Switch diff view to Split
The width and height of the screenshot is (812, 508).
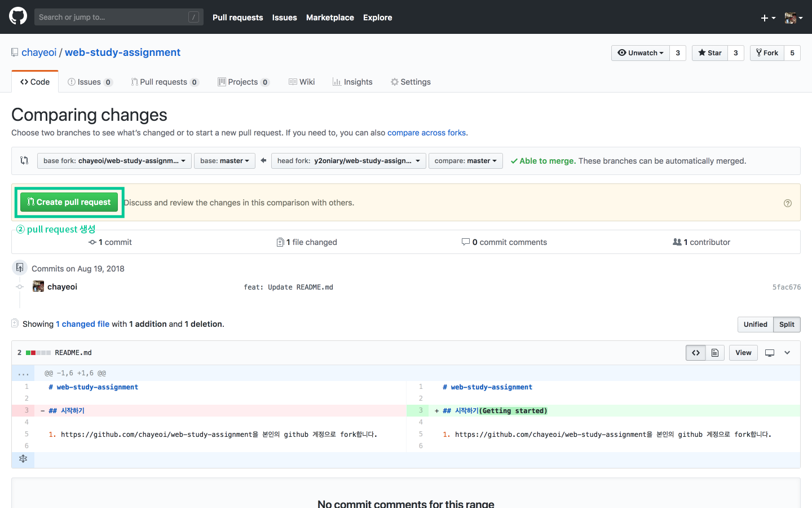coord(787,325)
